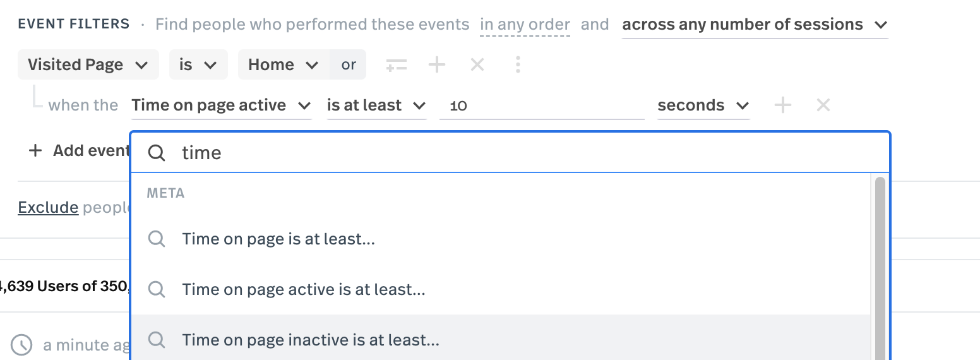Click the 'or' button next to Home
The height and width of the screenshot is (360, 980).
(349, 64)
